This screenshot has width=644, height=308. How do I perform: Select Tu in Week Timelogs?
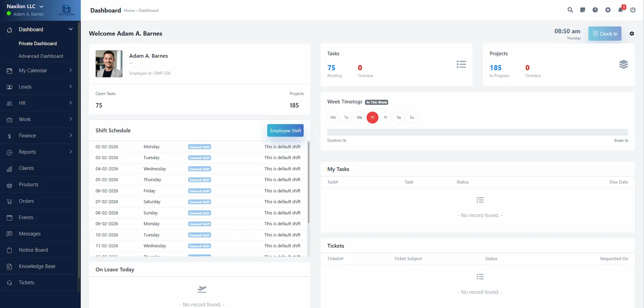346,117
